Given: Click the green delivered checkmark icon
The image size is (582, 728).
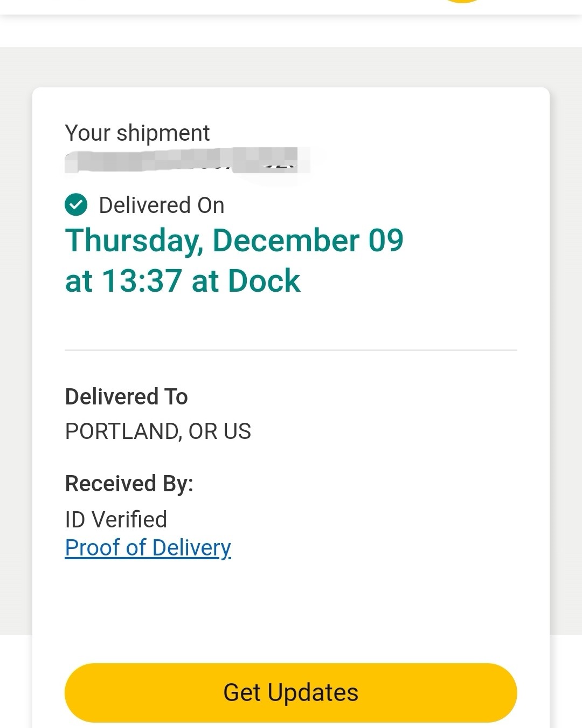Looking at the screenshot, I should (76, 205).
